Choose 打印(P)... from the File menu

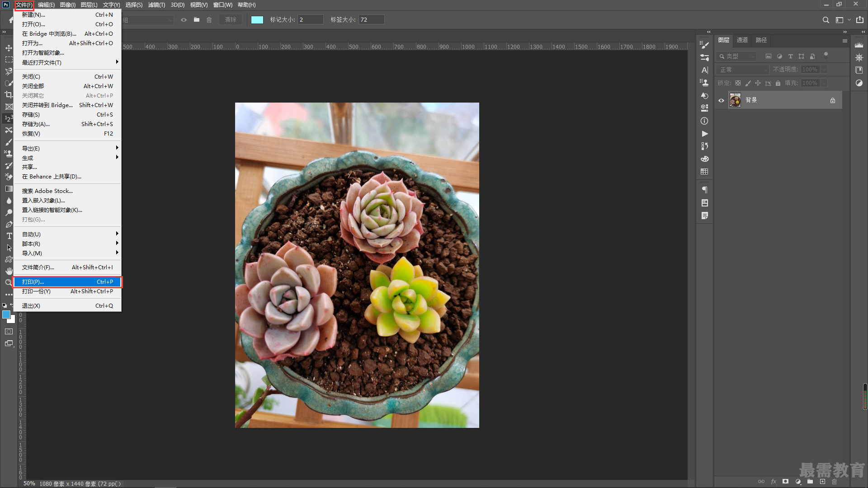point(68,282)
